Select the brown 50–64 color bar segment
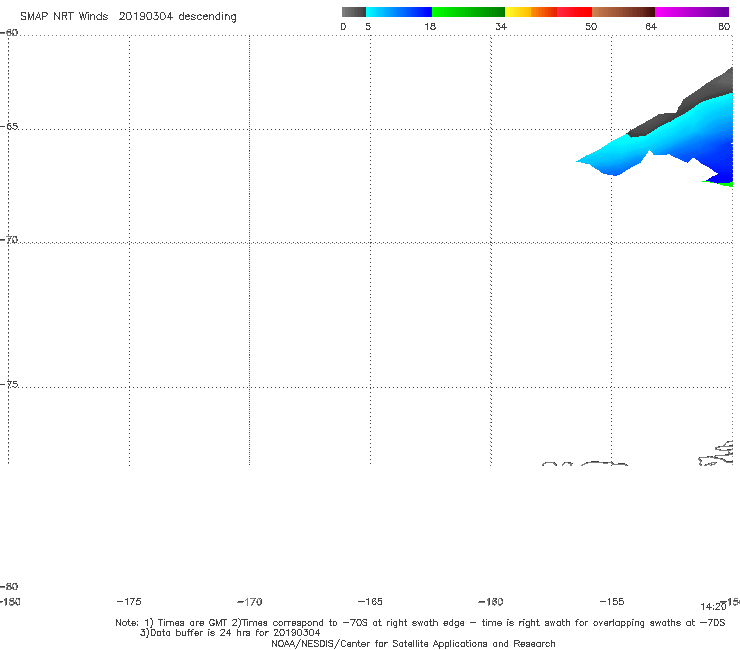Image resolution: width=740 pixels, height=650 pixels. (x=623, y=12)
